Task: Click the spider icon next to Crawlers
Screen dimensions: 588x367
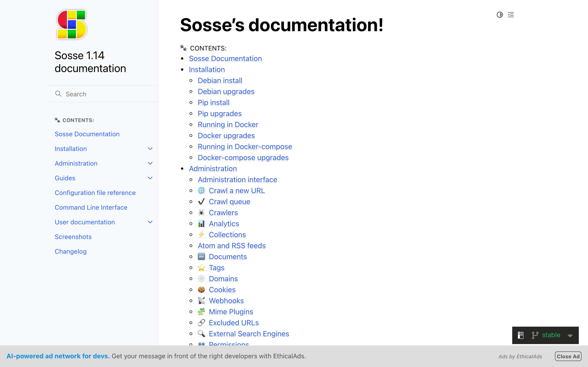Action: (201, 213)
